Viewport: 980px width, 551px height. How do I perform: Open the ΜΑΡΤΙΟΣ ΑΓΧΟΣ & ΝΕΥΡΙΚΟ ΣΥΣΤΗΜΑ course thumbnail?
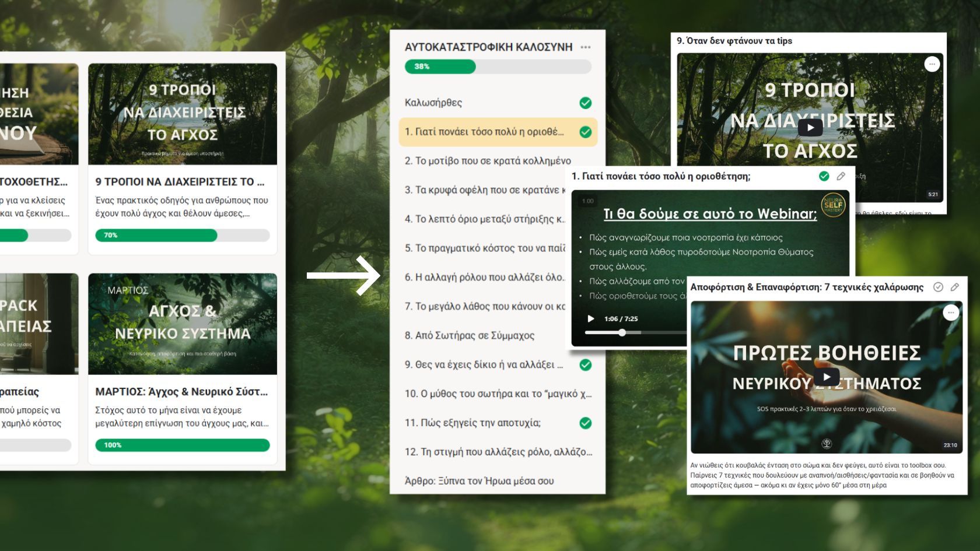pyautogui.click(x=183, y=324)
